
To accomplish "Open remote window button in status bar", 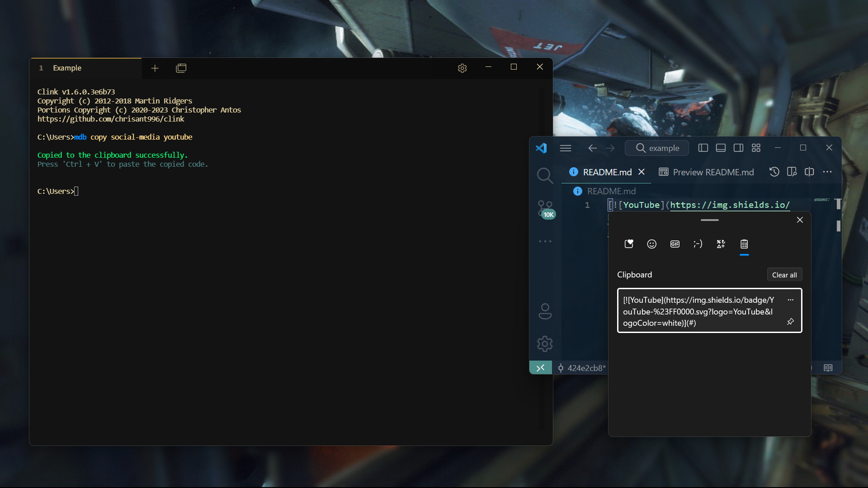I will point(540,368).
